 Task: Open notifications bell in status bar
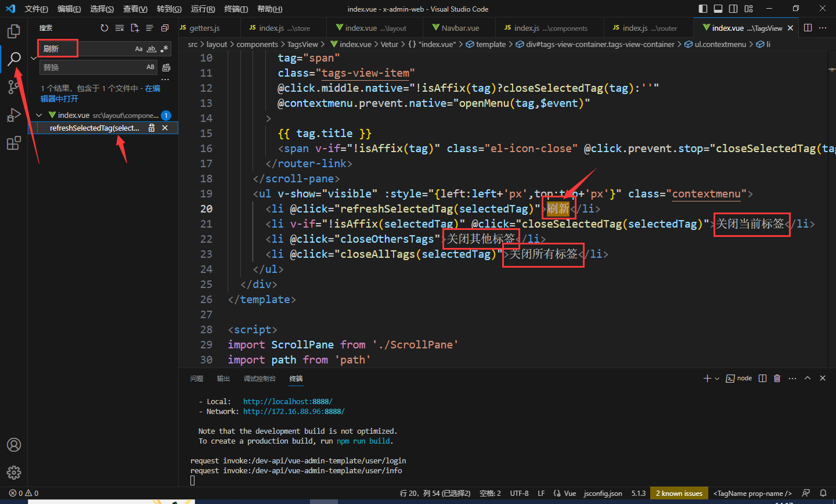pyautogui.click(x=823, y=493)
